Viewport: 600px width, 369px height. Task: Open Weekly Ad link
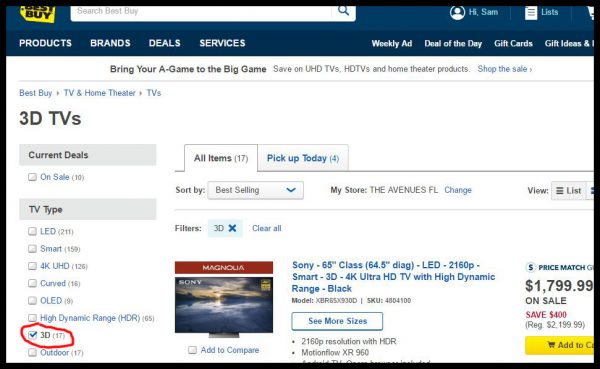tap(392, 43)
